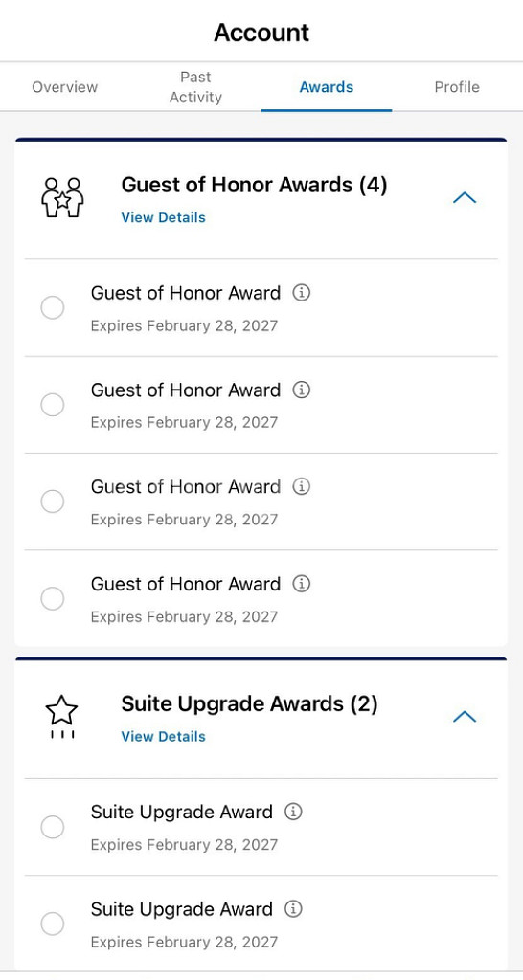Viewport: 523px width, 980px height.
Task: Click the Guest of Honor people-star icon
Action: pyautogui.click(x=62, y=197)
